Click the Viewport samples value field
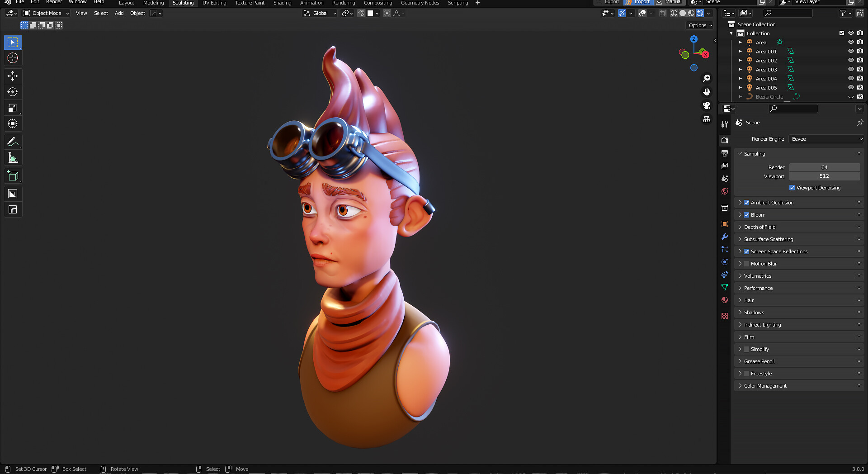Viewport: 868px width, 474px height. point(825,176)
